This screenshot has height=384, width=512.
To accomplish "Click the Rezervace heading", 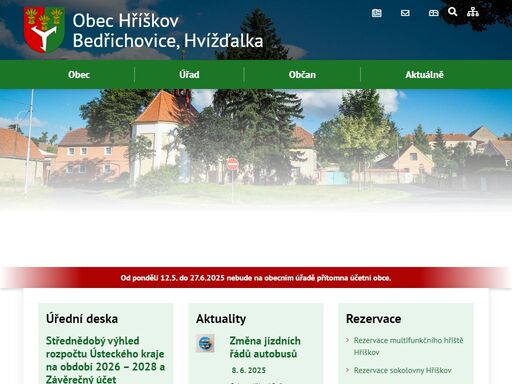I will [x=373, y=319].
